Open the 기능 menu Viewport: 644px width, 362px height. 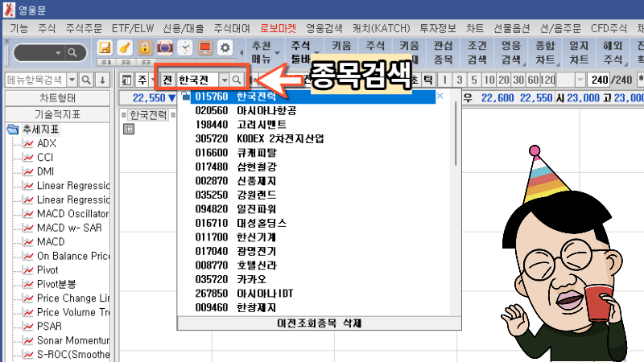[x=19, y=28]
